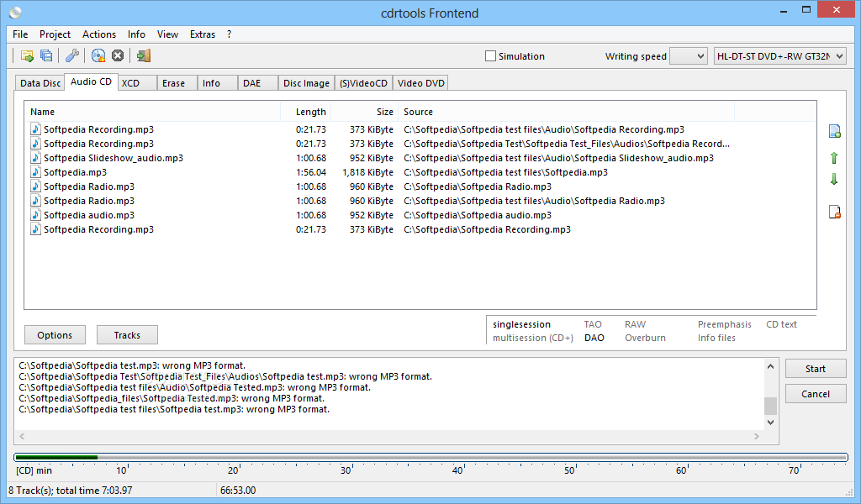Click the log pane horizontal scroll right arrow
Image resolution: width=861 pixels, height=504 pixels.
(x=757, y=437)
